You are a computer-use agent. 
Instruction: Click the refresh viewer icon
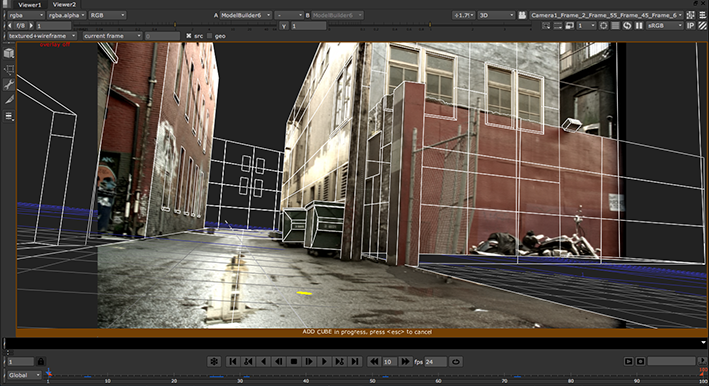click(627, 26)
